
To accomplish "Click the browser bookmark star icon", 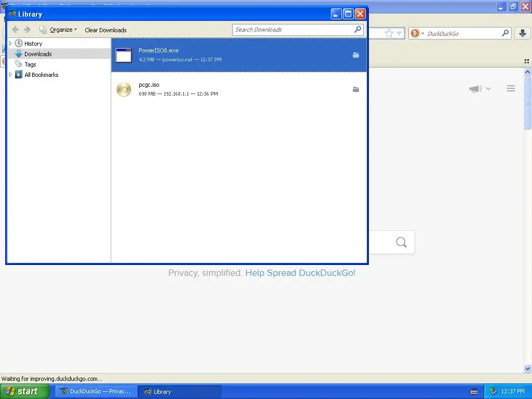I will pyautogui.click(x=389, y=33).
